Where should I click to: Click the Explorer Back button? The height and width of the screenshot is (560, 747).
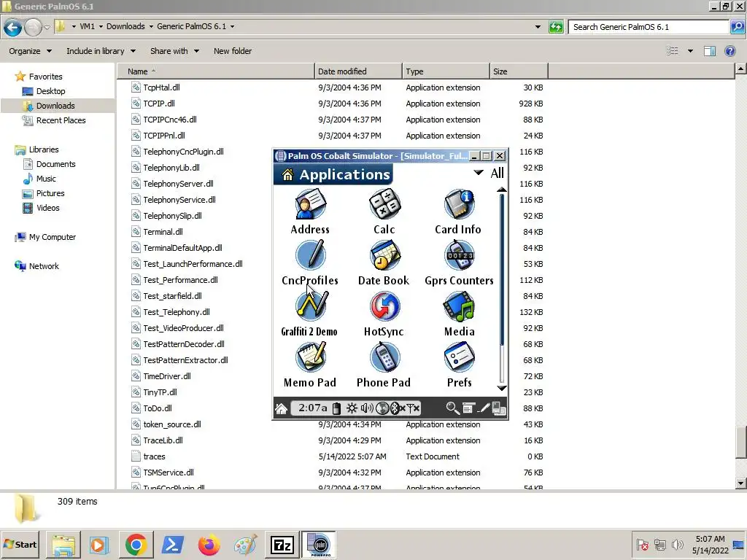coord(13,27)
